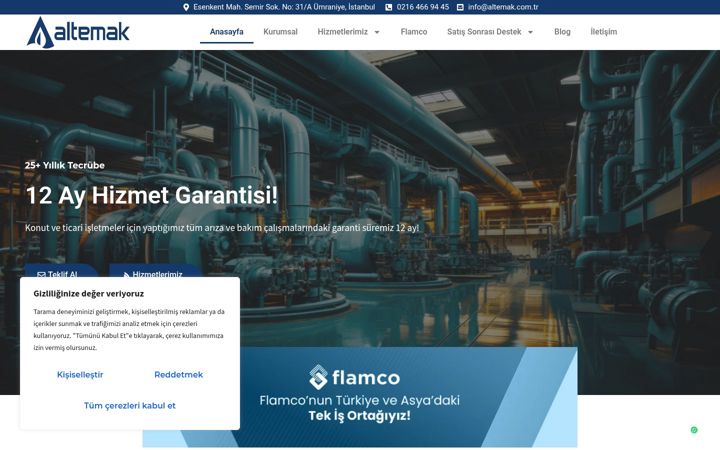
Task: Expand the Satış Sonrası Destek dropdown arrow
Action: coord(530,32)
